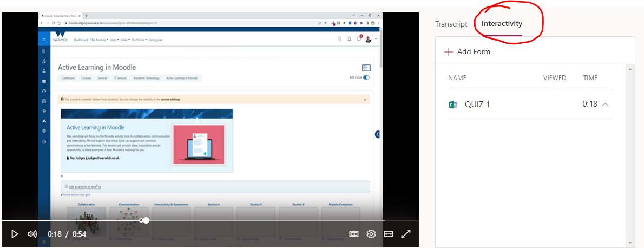The width and height of the screenshot is (644, 248).
Task: Click the 0:18 / 0:54 time display
Action: pos(67,234)
